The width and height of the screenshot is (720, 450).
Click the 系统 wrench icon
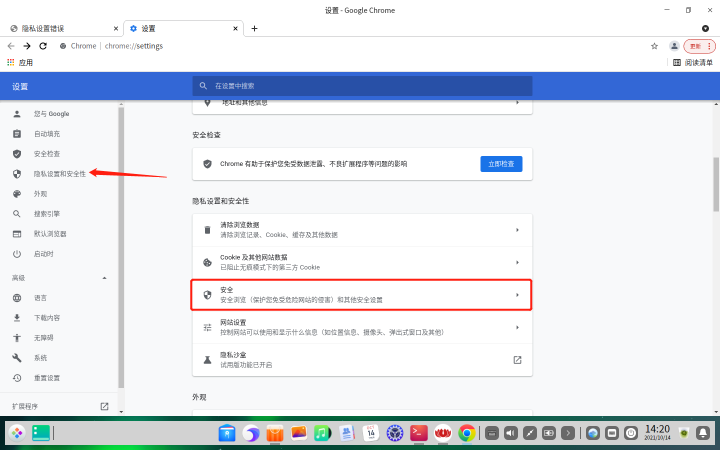coord(17,358)
